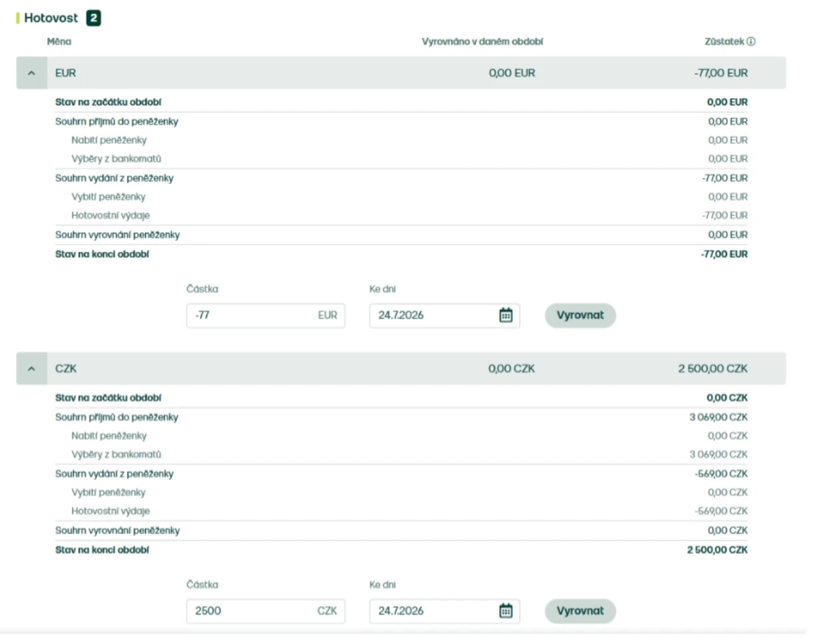Click EUR Výběry z bankomatů label

click(117, 159)
